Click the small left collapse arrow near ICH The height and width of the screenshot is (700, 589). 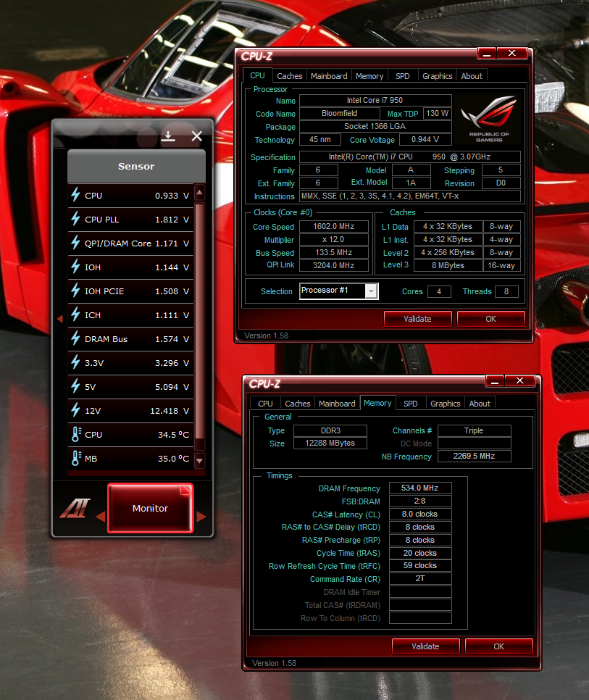(x=60, y=319)
